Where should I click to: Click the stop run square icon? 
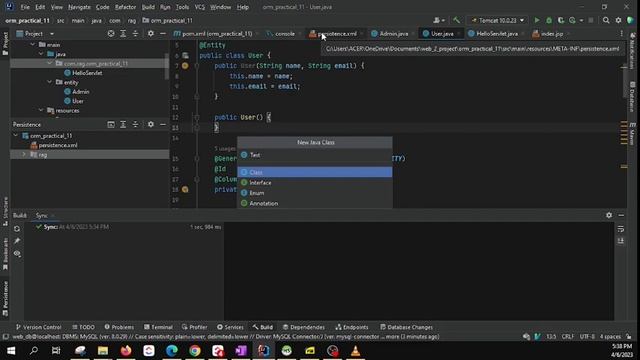pyautogui.click(x=591, y=20)
